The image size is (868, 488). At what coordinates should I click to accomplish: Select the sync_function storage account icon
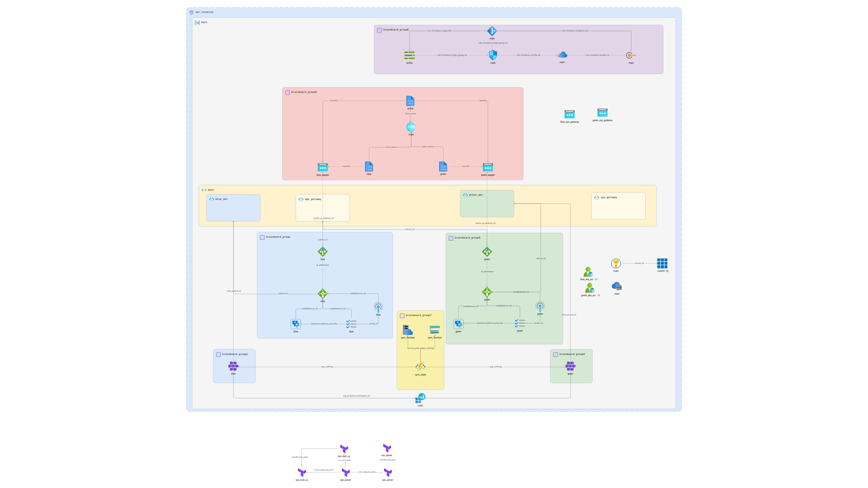click(x=435, y=330)
